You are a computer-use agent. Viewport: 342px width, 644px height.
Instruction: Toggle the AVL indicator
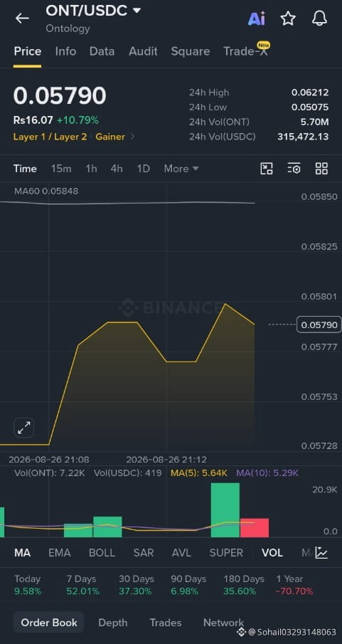pos(181,553)
